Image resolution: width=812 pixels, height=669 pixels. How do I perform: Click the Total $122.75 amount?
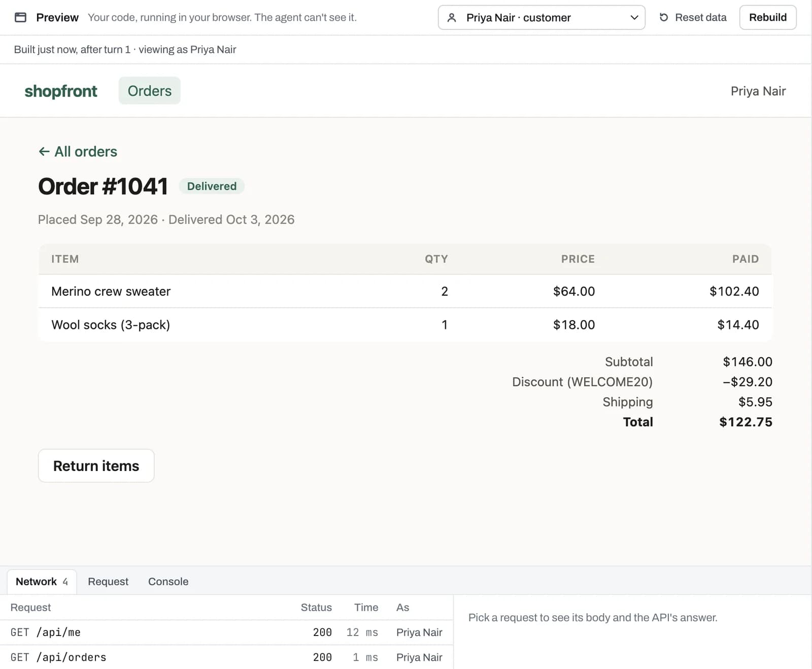[x=746, y=422]
